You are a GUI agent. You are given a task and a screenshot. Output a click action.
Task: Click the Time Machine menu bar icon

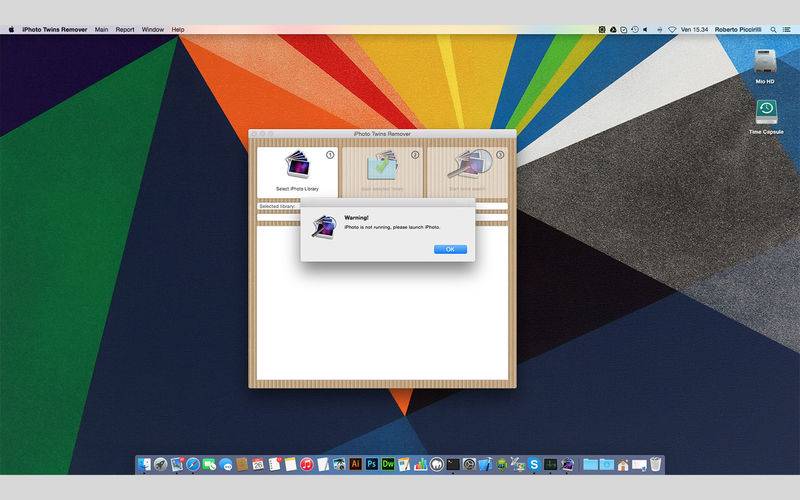[635, 30]
